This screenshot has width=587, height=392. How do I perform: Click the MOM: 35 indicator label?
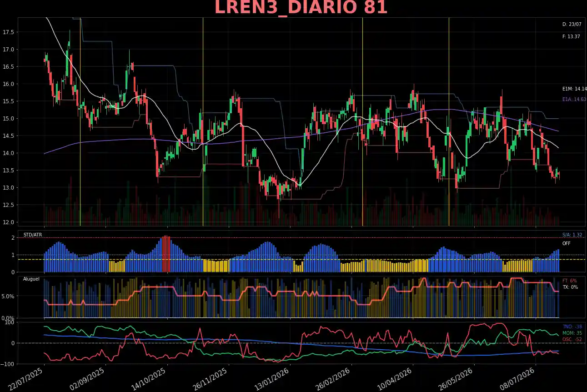point(572,333)
